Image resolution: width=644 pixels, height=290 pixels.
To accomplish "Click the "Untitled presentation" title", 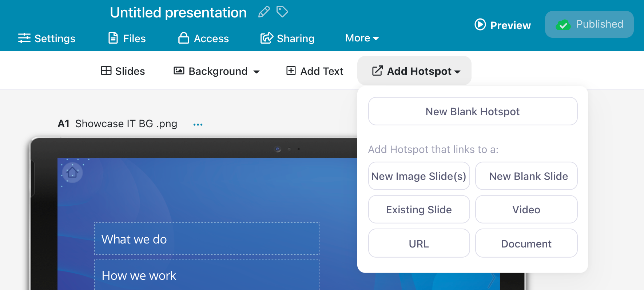I will click(178, 13).
